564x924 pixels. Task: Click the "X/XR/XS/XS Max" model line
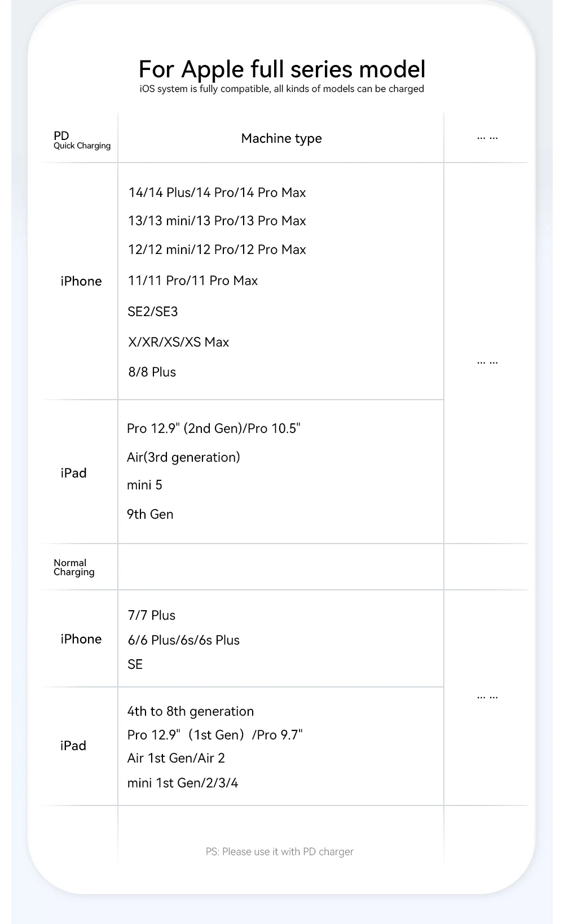click(x=178, y=342)
